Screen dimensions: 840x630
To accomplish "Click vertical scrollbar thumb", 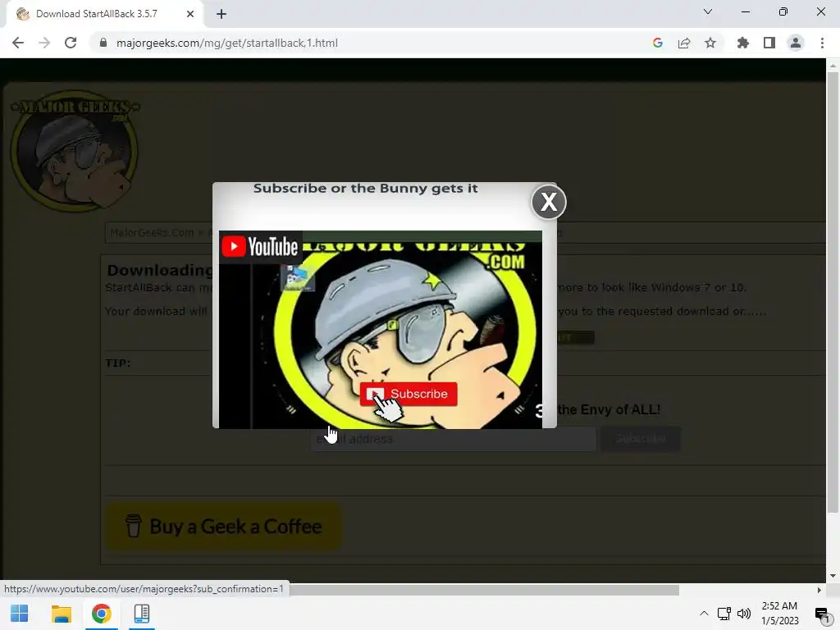I will coord(833,292).
